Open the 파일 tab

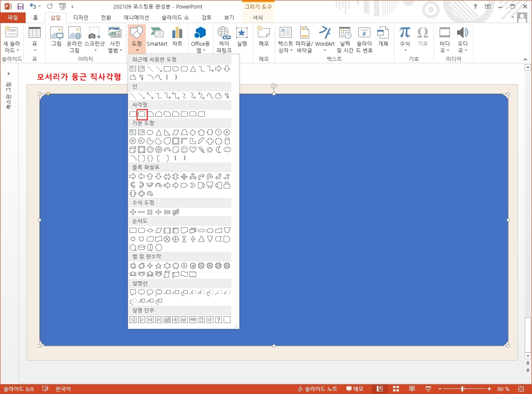tap(13, 18)
